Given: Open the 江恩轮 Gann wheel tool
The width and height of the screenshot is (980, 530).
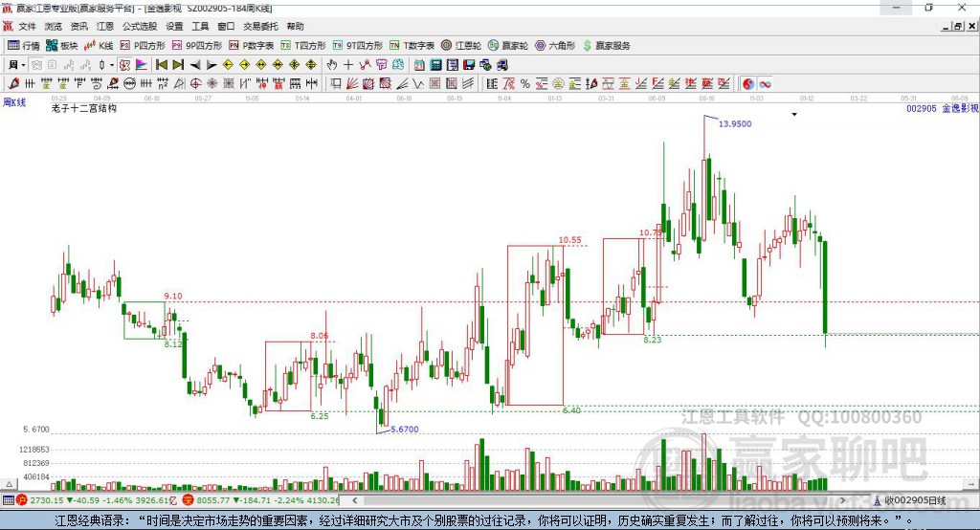Looking at the screenshot, I should click(461, 46).
